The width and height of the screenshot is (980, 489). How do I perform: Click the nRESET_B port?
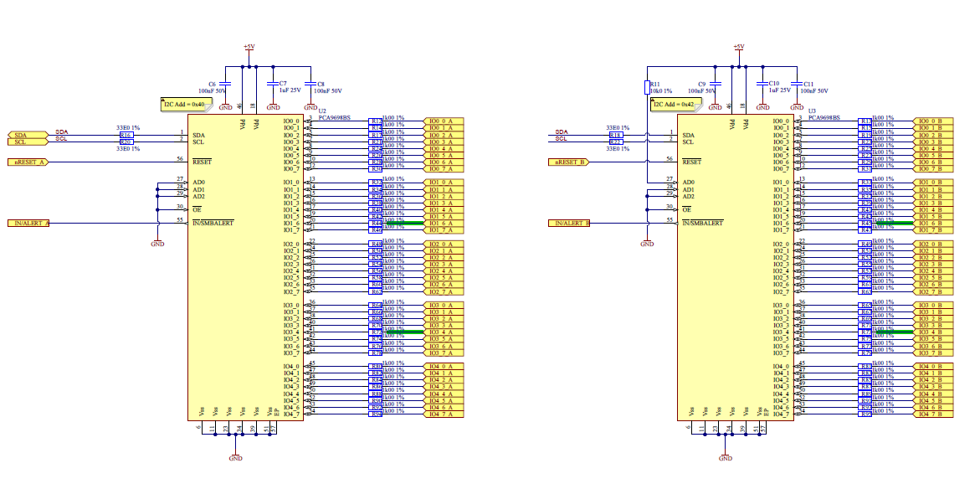(569, 162)
